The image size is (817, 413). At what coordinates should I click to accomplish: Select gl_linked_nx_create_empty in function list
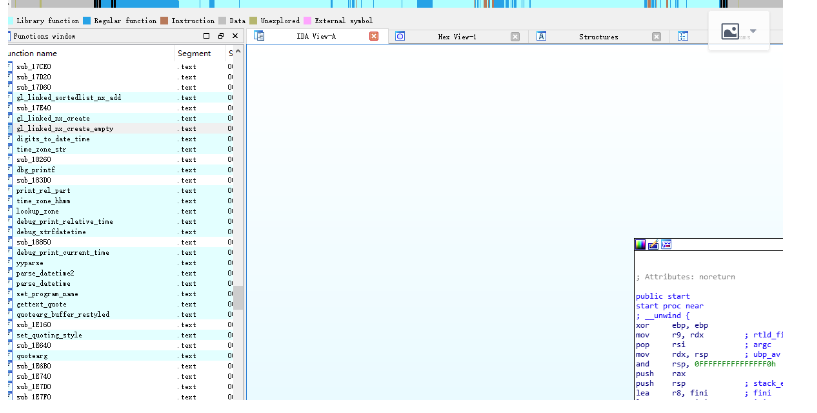[64, 129]
